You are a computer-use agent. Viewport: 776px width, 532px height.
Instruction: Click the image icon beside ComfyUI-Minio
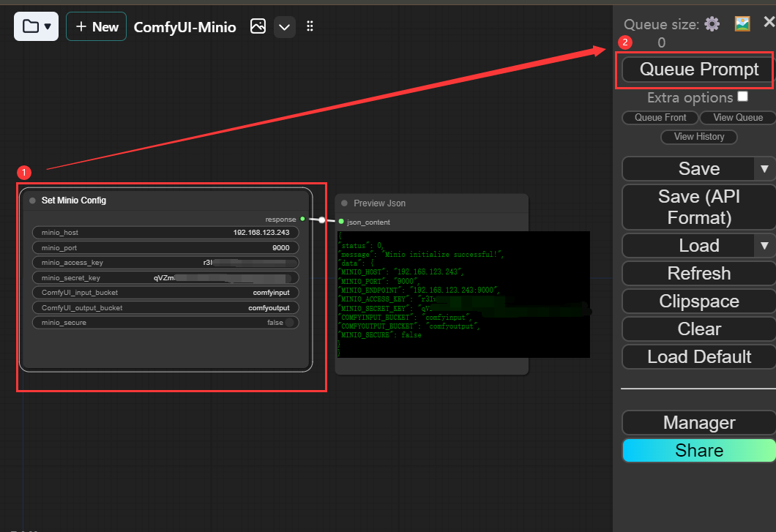click(x=258, y=26)
